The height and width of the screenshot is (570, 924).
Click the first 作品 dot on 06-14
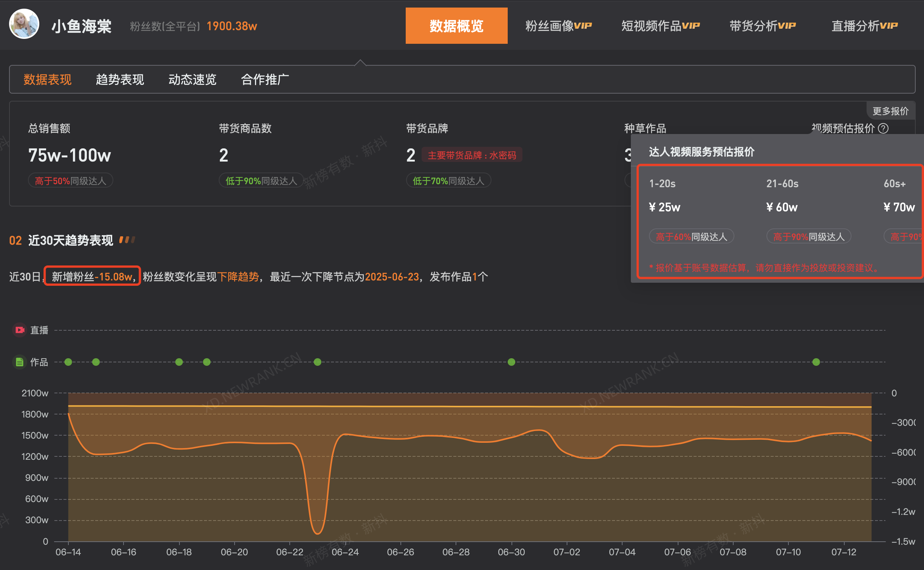pyautogui.click(x=68, y=362)
